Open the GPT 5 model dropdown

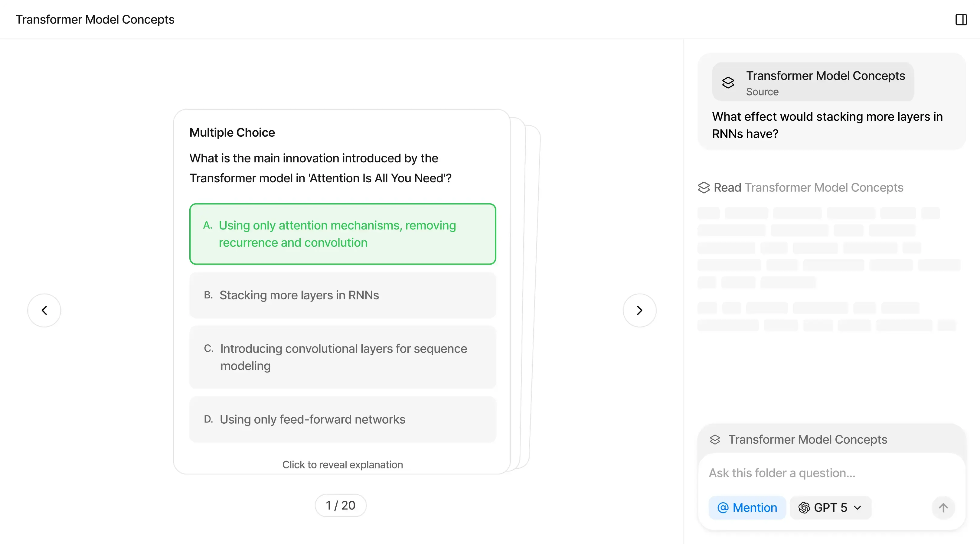pos(830,507)
